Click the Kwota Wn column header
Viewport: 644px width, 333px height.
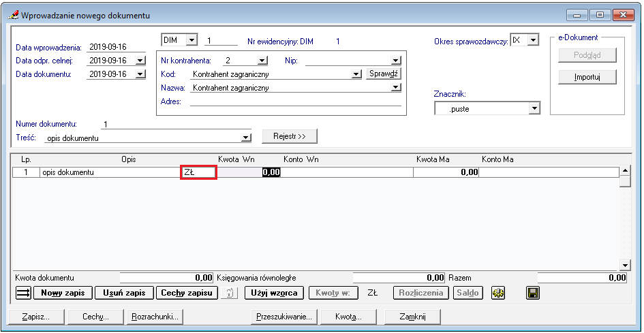click(x=236, y=159)
